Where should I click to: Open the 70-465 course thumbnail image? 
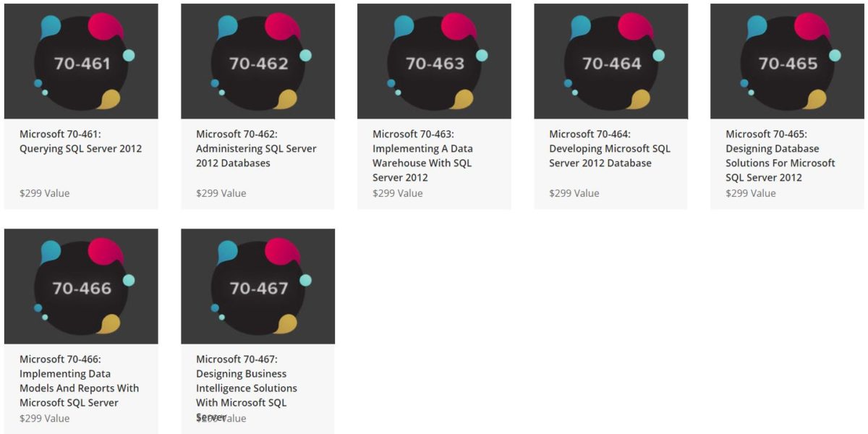787,61
